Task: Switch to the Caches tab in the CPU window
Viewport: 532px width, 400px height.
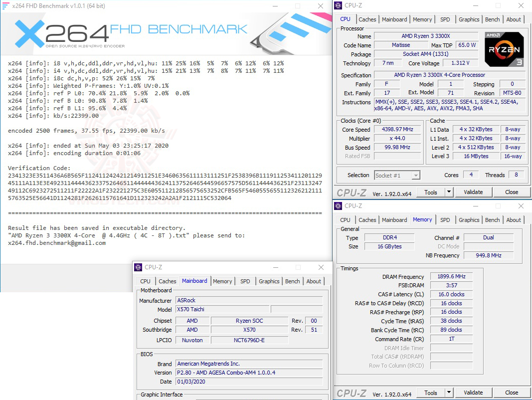Action: [x=367, y=19]
